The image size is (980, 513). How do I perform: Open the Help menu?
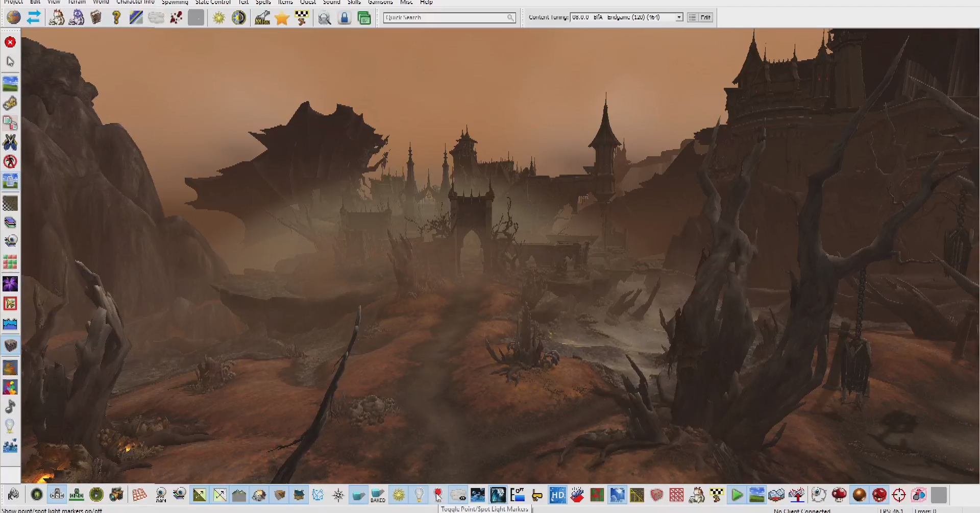(426, 2)
